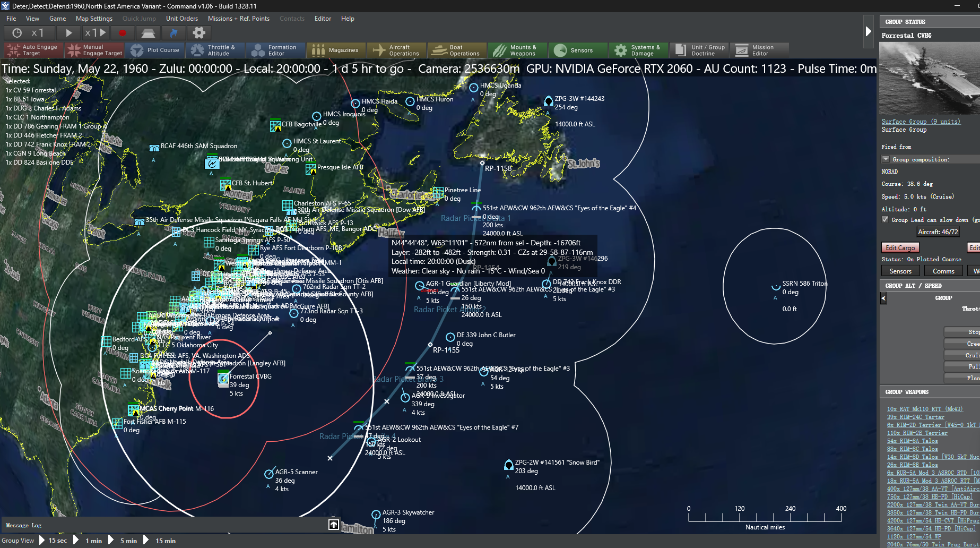This screenshot has height=548, width=980.
Task: Click the Edit Cargo button
Action: (x=900, y=248)
